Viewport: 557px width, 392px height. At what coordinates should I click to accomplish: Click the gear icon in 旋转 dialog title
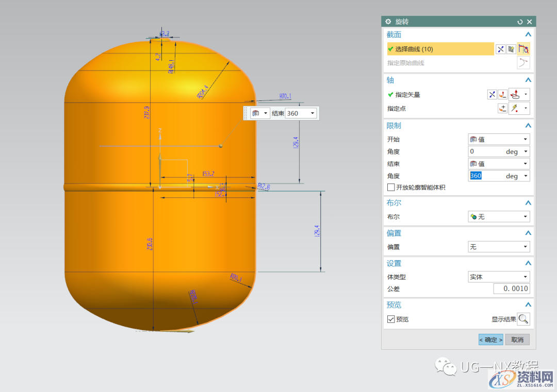pyautogui.click(x=388, y=22)
